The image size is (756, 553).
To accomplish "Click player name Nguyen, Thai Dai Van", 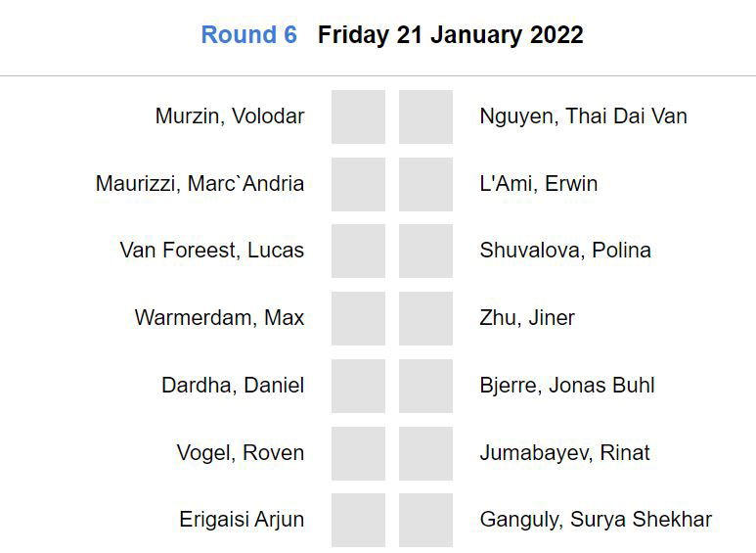I will tap(583, 116).
